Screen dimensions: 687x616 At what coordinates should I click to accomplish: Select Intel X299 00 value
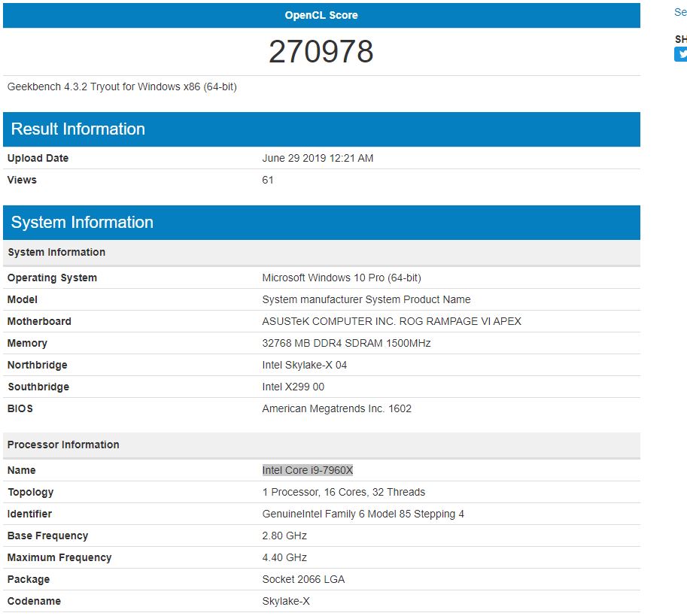coord(293,387)
